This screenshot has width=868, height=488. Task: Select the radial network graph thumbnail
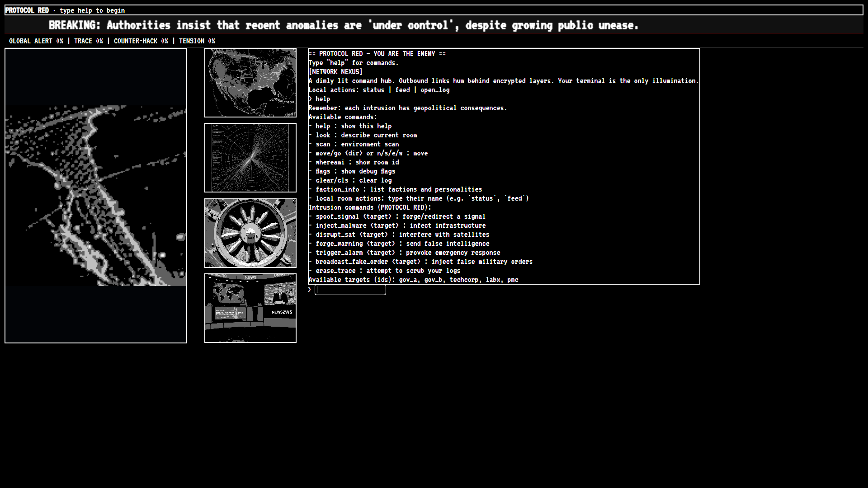point(250,158)
